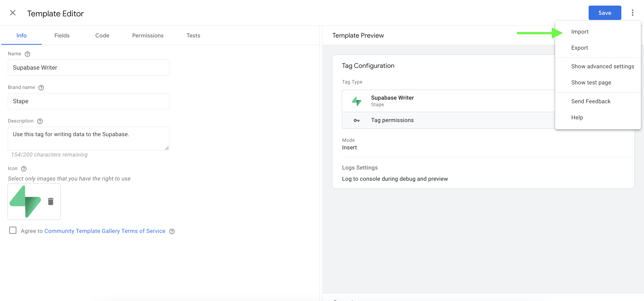Click the Brand name field containing Stape
Image resolution: width=644 pixels, height=301 pixels.
(x=89, y=101)
